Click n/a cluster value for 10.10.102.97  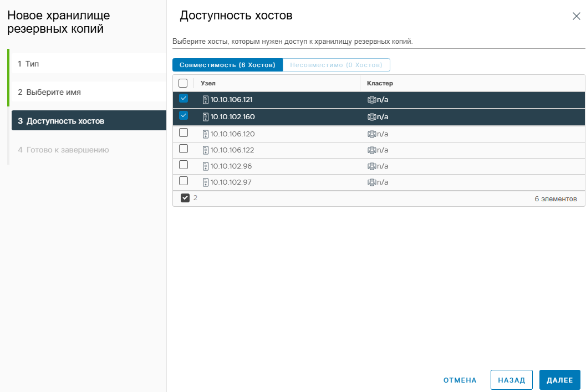383,182
